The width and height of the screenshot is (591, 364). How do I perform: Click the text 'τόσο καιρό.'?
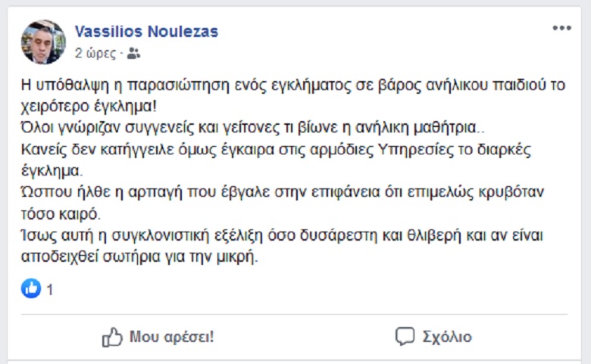(61, 214)
